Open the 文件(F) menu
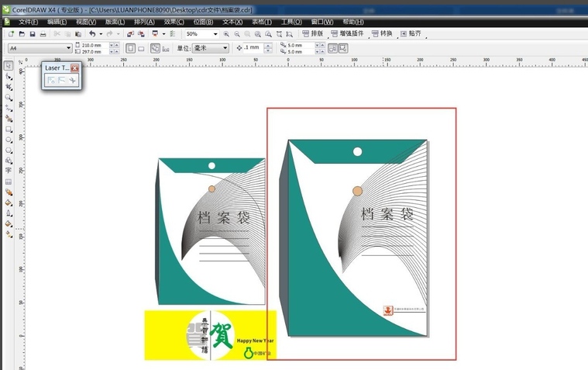Screen dimensions: 588x370 (x=28, y=22)
